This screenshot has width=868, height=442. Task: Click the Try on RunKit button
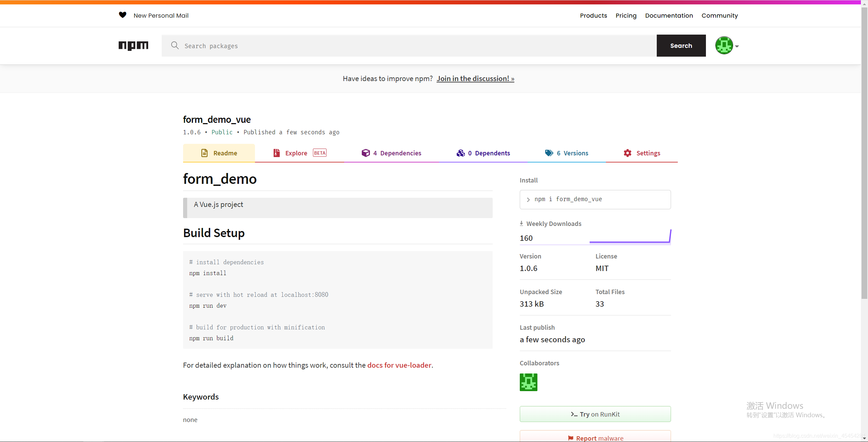[595, 414]
